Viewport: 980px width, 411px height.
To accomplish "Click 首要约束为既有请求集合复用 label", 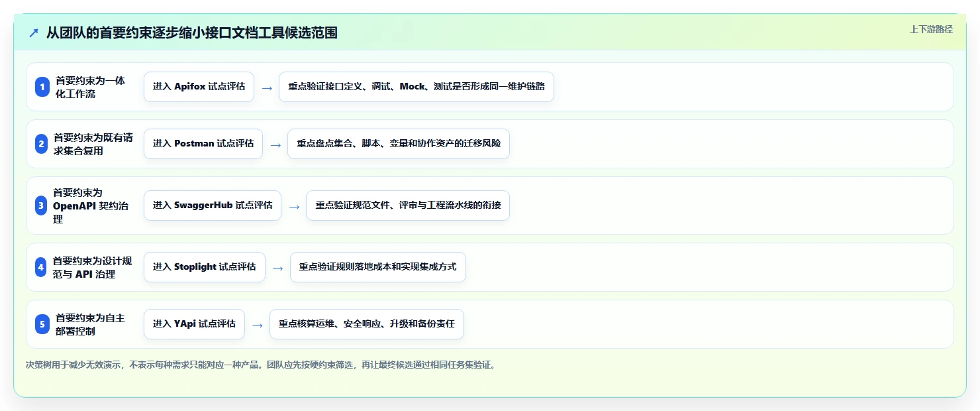I will click(x=93, y=144).
